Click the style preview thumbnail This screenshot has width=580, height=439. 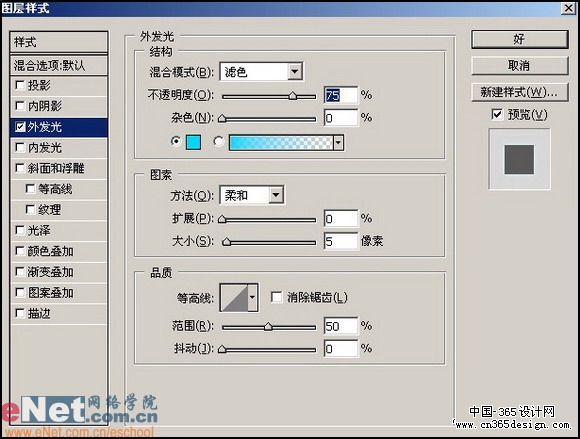click(519, 159)
